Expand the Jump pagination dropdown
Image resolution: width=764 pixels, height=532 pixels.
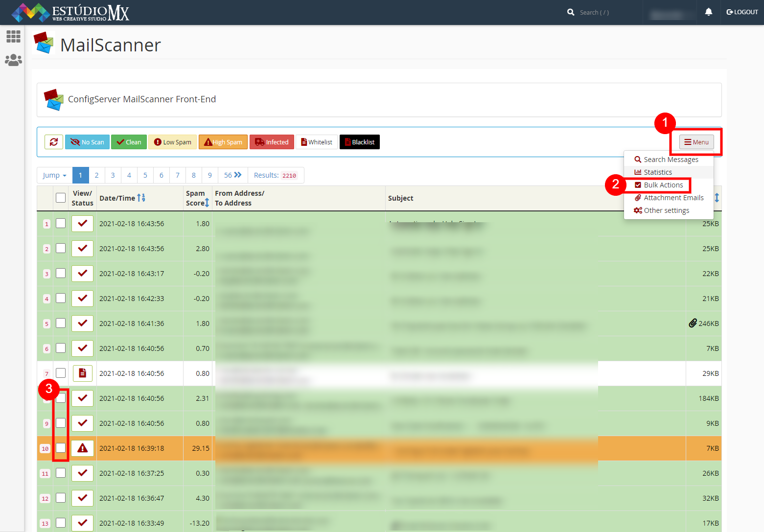(54, 175)
